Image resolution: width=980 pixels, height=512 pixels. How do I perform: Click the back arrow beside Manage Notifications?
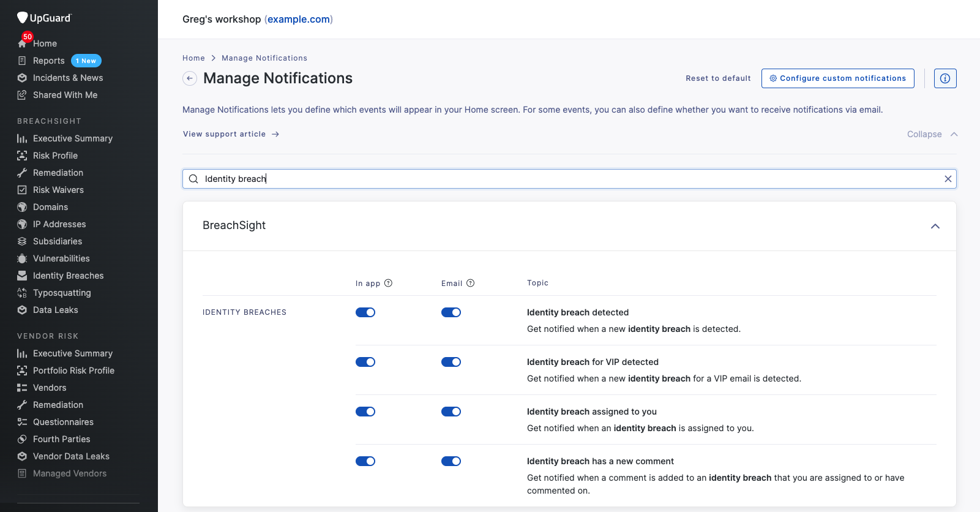(190, 78)
